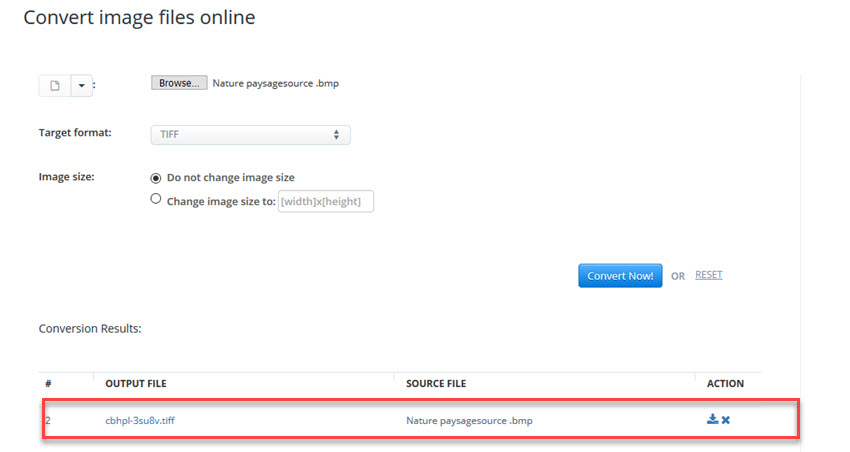Select "Change image size to" radio button
850x452 pixels.
pyautogui.click(x=155, y=199)
